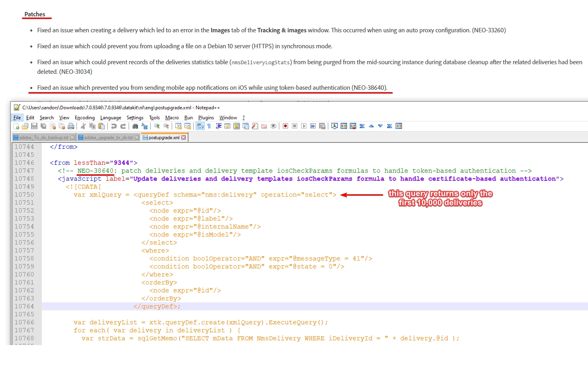Click the Save recorded macro icon
The width and height of the screenshot is (588, 367).
[x=322, y=126]
